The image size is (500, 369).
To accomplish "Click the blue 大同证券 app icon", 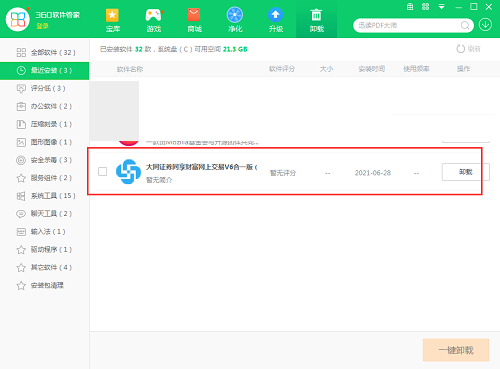I will tap(128, 172).
